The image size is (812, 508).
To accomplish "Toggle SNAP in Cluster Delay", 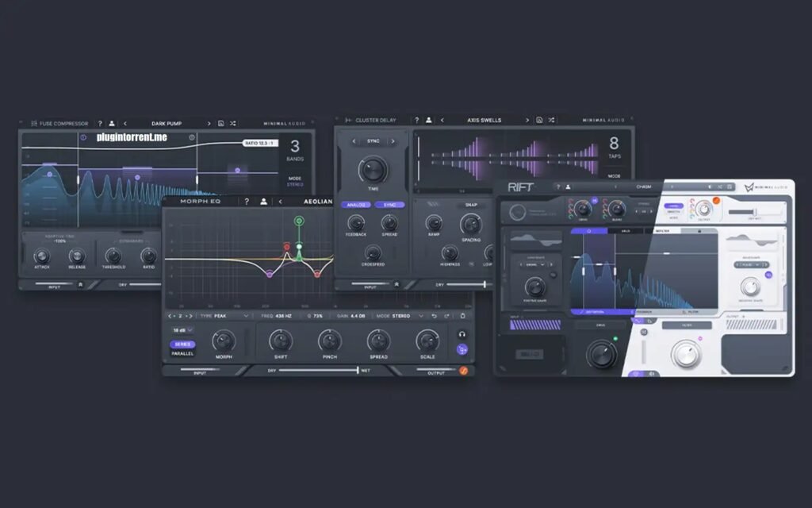I will tap(471, 205).
